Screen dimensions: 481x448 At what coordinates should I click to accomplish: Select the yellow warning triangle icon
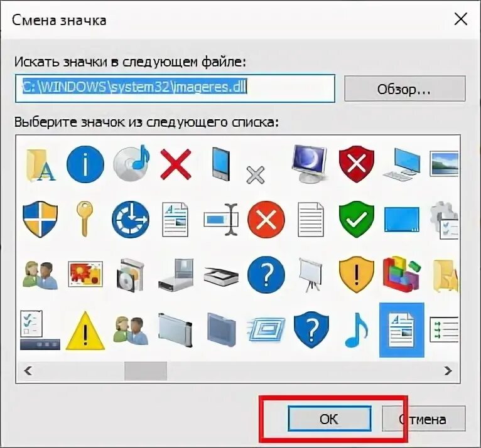click(85, 331)
